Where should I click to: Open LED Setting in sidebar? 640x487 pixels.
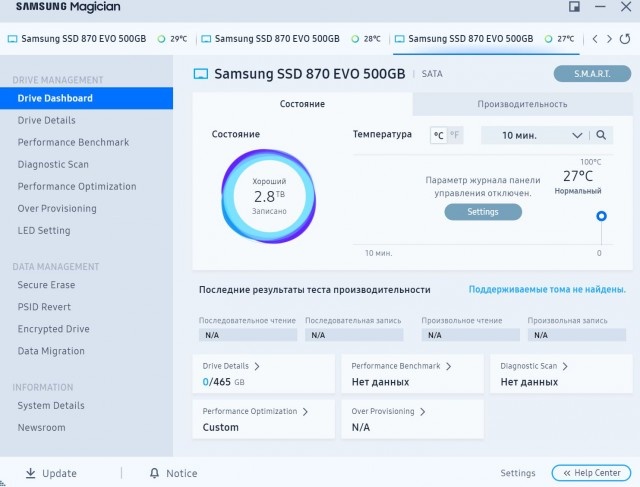click(87, 230)
